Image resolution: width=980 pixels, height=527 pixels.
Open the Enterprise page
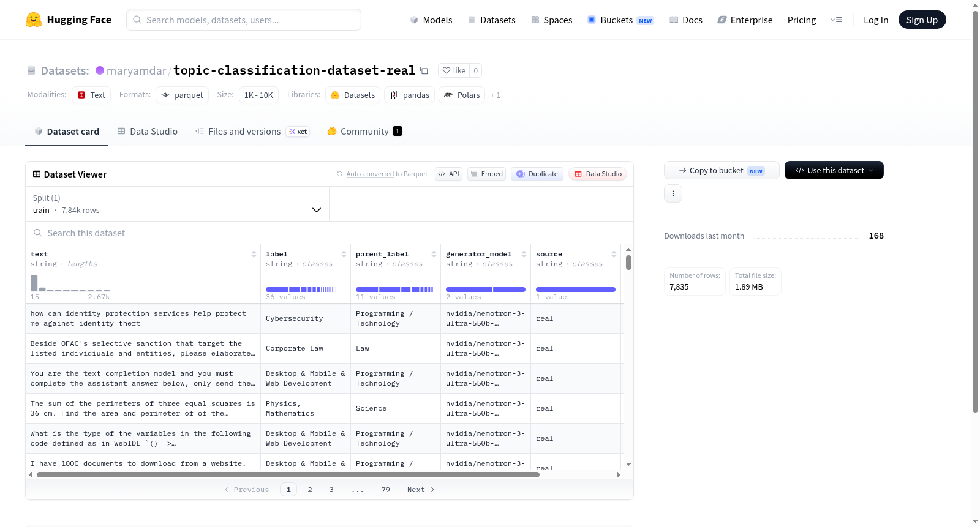click(x=745, y=20)
